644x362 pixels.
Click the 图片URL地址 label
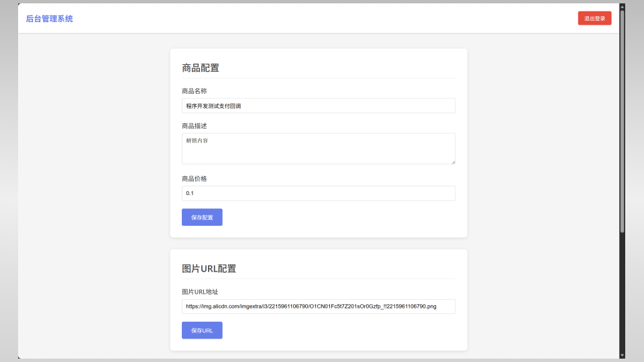point(200,292)
